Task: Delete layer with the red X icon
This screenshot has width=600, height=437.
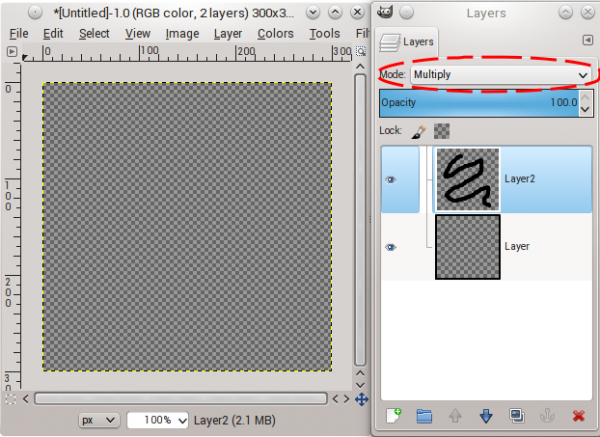Action: pyautogui.click(x=579, y=416)
